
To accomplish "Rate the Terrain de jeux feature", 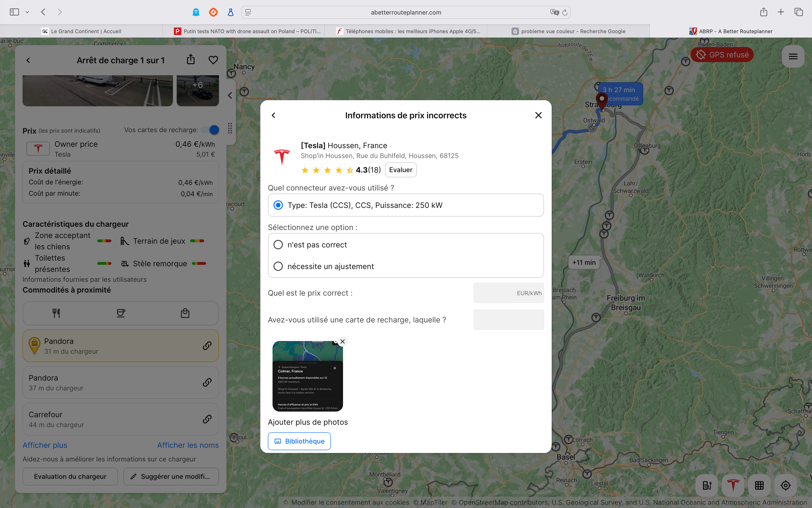I will click(x=197, y=241).
